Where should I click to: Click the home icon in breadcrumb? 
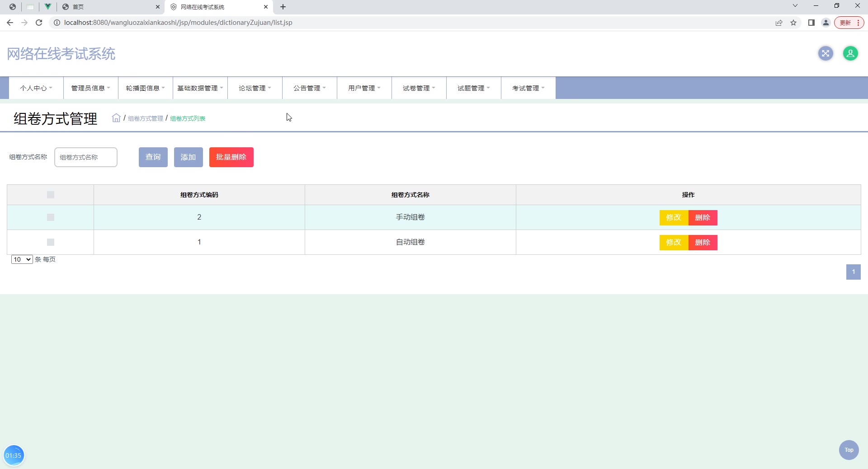point(116,118)
